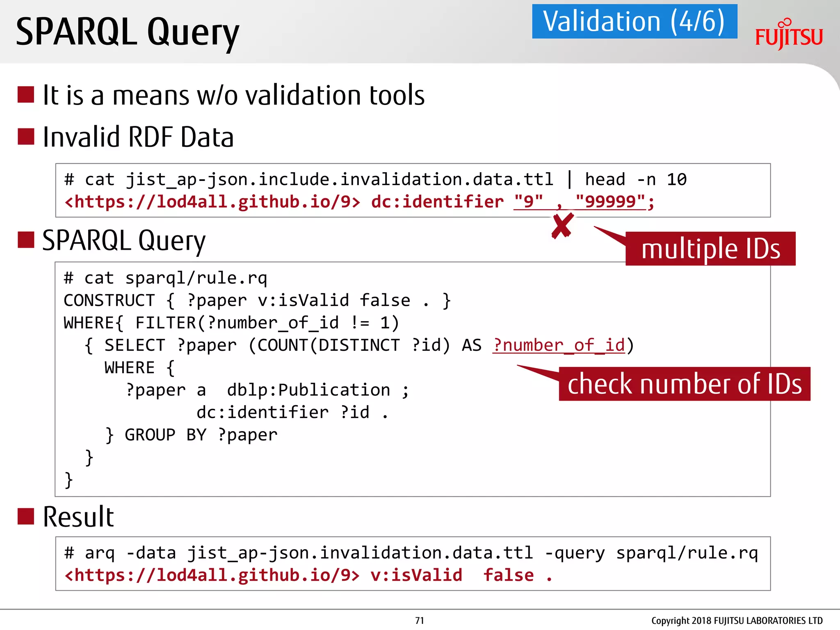Click the '} GROUP BY ?paper' line
The height and width of the screenshot is (630, 840).
[x=191, y=435]
